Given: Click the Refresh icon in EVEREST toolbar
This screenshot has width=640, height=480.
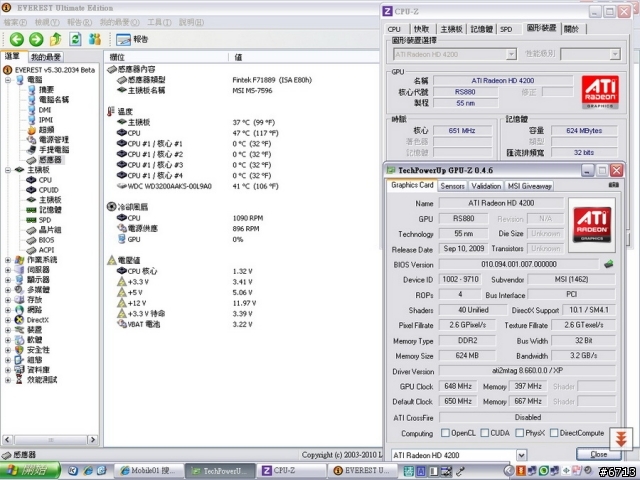Looking at the screenshot, I should [x=75, y=39].
